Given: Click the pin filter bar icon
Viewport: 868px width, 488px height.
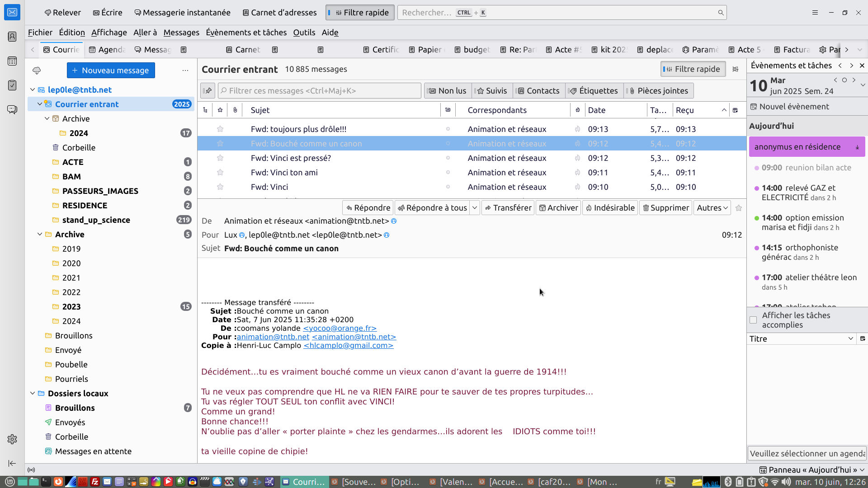Looking at the screenshot, I should (x=208, y=91).
